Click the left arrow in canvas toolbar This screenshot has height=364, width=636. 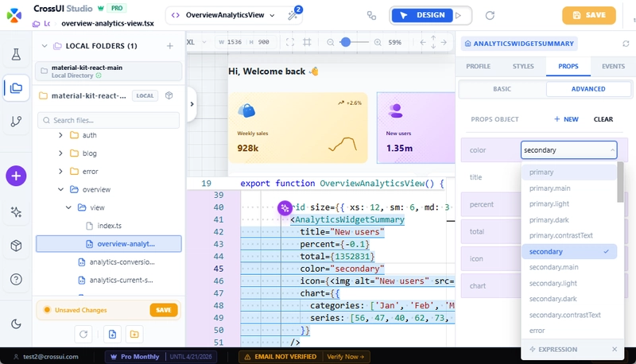(423, 42)
